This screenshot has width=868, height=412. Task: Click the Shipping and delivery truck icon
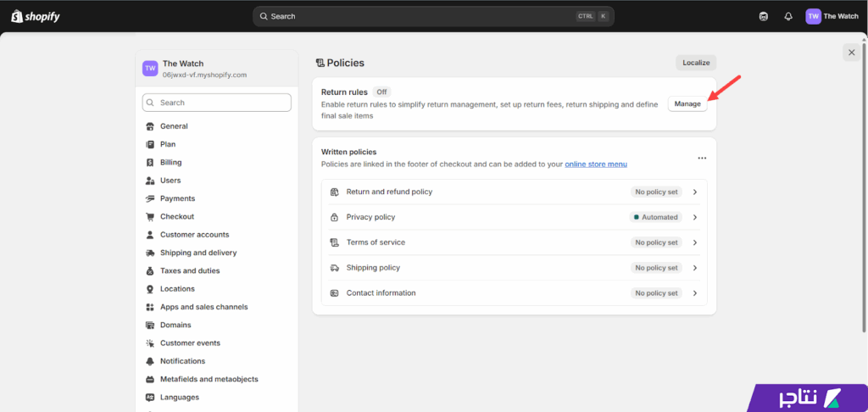point(150,253)
